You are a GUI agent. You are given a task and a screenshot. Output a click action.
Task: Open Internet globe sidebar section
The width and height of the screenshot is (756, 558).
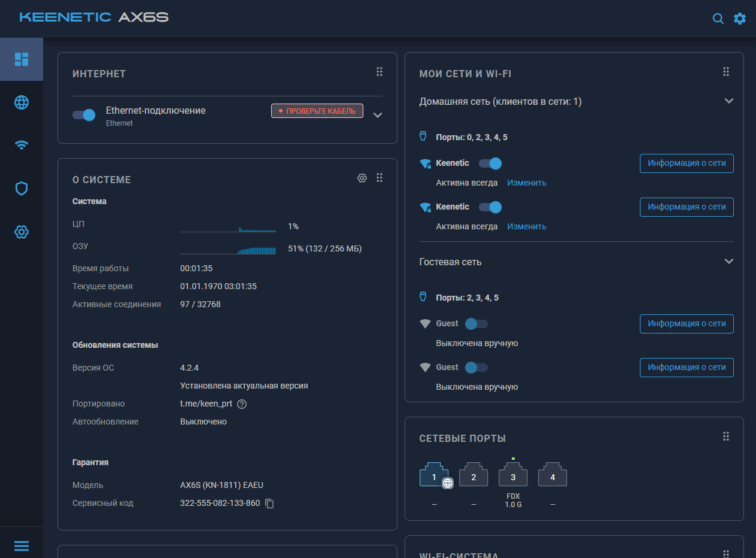pos(22,102)
